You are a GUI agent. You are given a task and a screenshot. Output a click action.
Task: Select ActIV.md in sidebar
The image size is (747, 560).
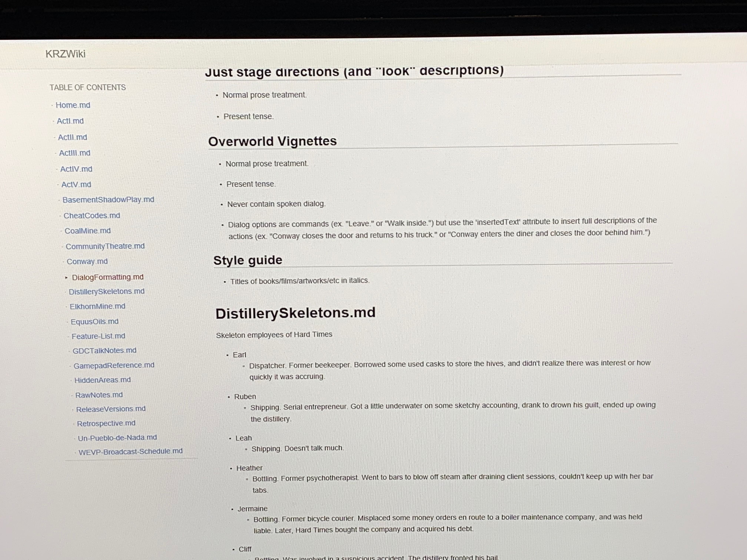click(76, 169)
